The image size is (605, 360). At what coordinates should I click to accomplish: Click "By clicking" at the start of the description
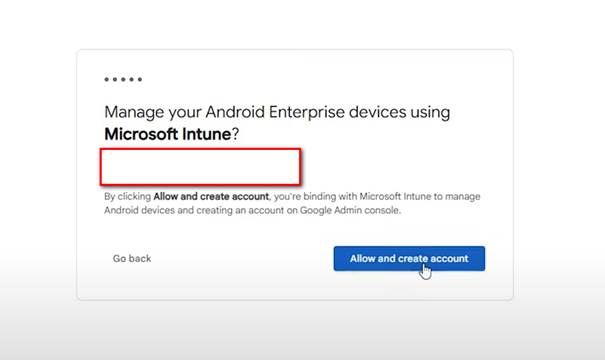pyautogui.click(x=127, y=196)
